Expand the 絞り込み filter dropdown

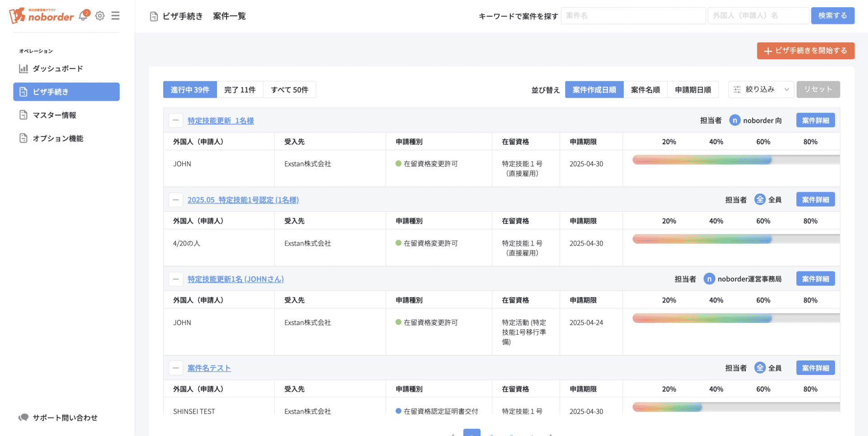click(761, 90)
